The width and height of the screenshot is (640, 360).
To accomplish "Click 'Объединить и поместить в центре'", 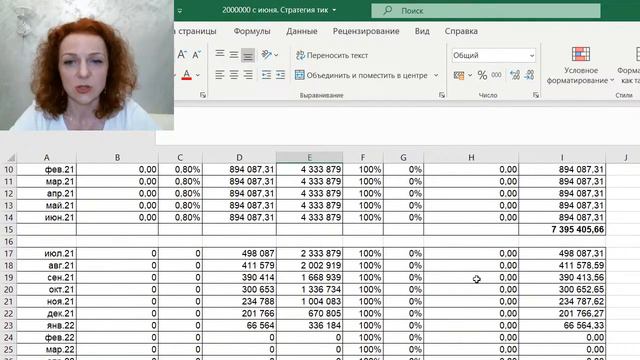I will [x=361, y=76].
